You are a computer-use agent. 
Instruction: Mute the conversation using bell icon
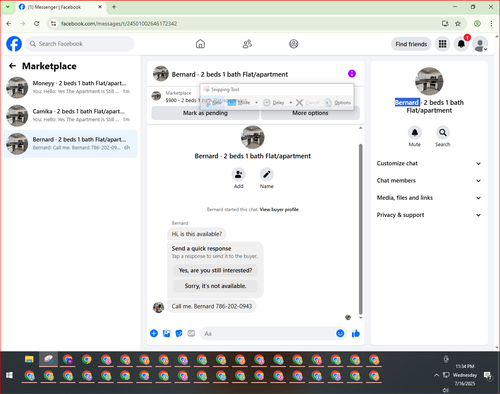pyautogui.click(x=415, y=133)
